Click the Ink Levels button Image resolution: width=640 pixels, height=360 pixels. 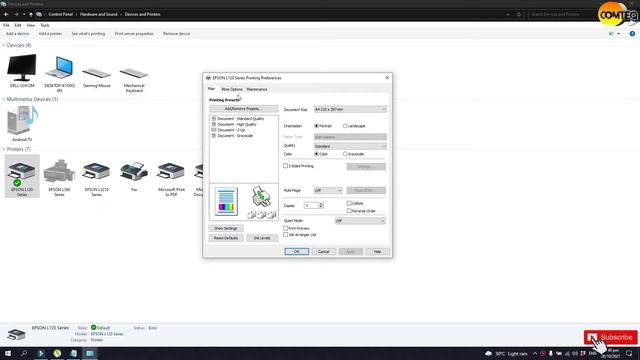tap(262, 238)
